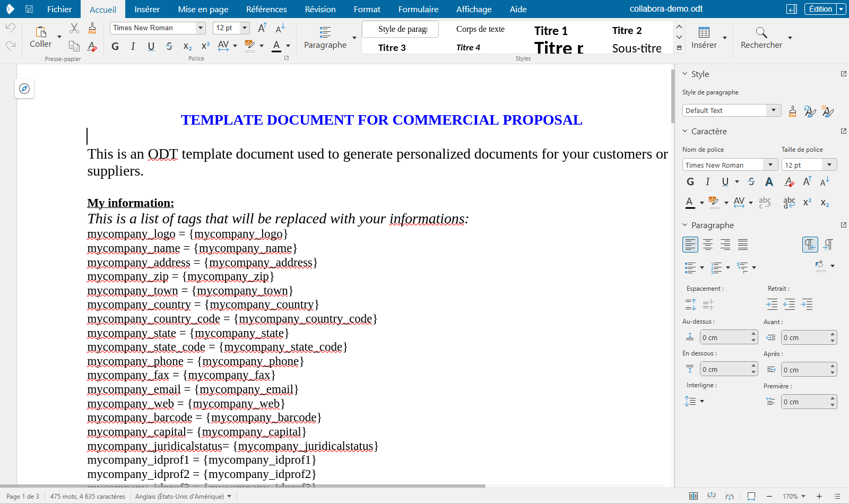Switch to hanging indent in sidebar
Viewport: 849px width, 504px height.
807,305
